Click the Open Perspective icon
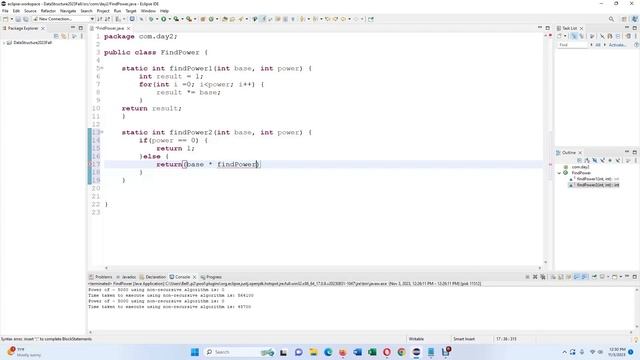 [x=624, y=19]
